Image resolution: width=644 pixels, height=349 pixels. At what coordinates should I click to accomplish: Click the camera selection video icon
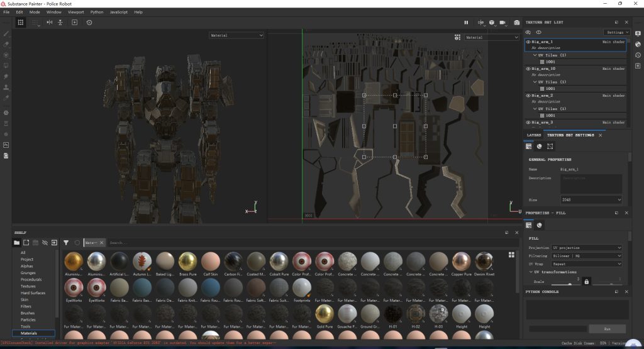502,23
